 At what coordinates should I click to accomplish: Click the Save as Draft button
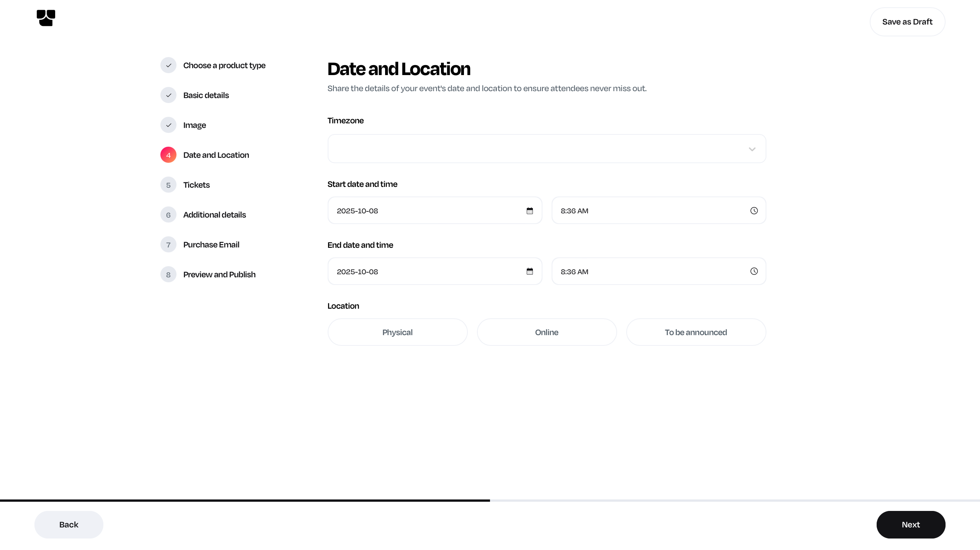[x=907, y=22]
